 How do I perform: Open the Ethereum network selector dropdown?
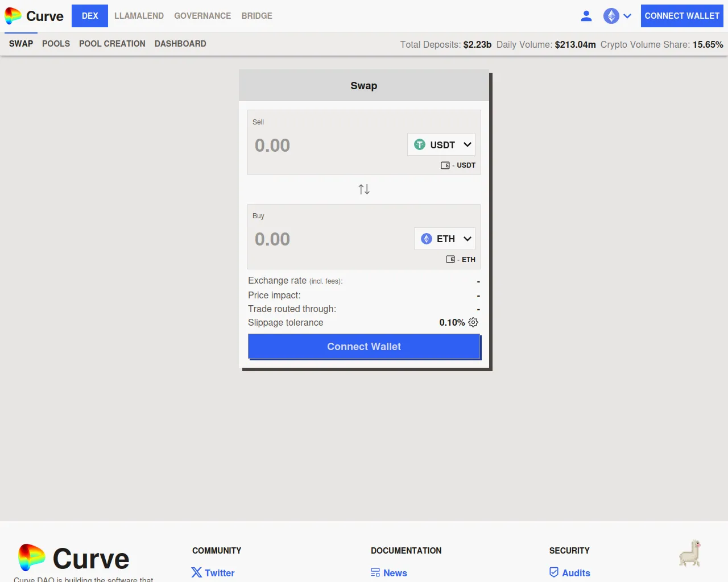(x=618, y=16)
